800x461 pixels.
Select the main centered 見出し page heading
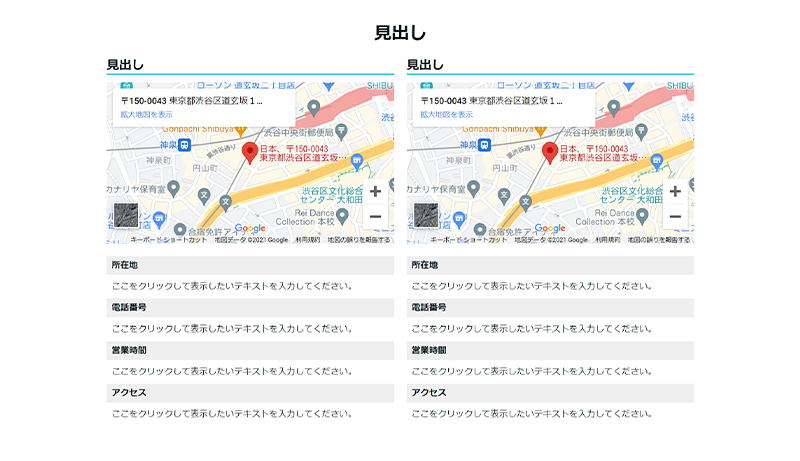[400, 33]
